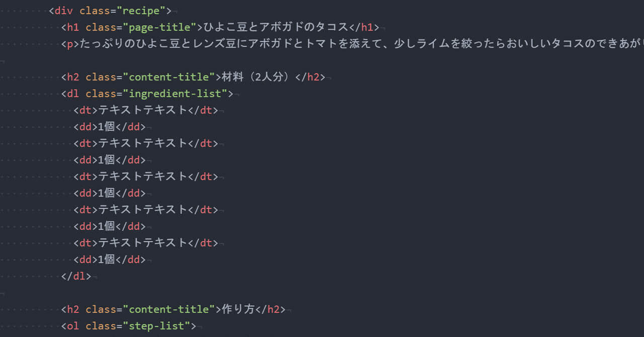Click the opening dl tag name
This screenshot has width=644, height=337.
73,94
